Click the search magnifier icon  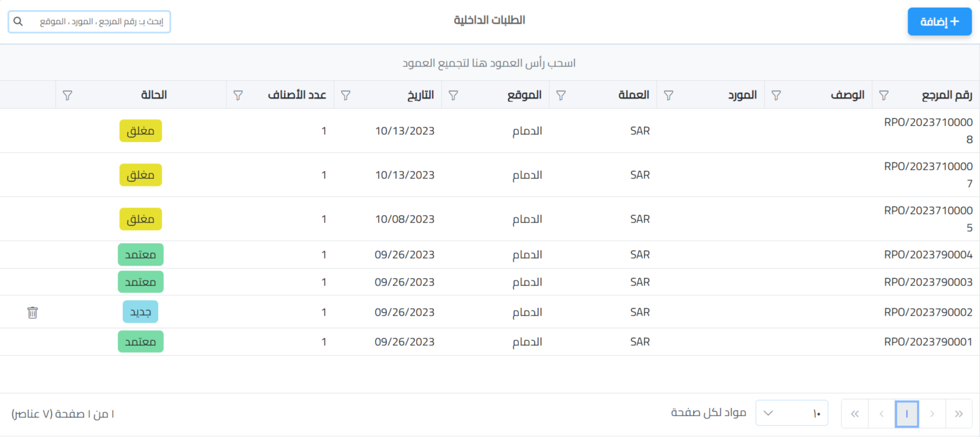tap(18, 21)
